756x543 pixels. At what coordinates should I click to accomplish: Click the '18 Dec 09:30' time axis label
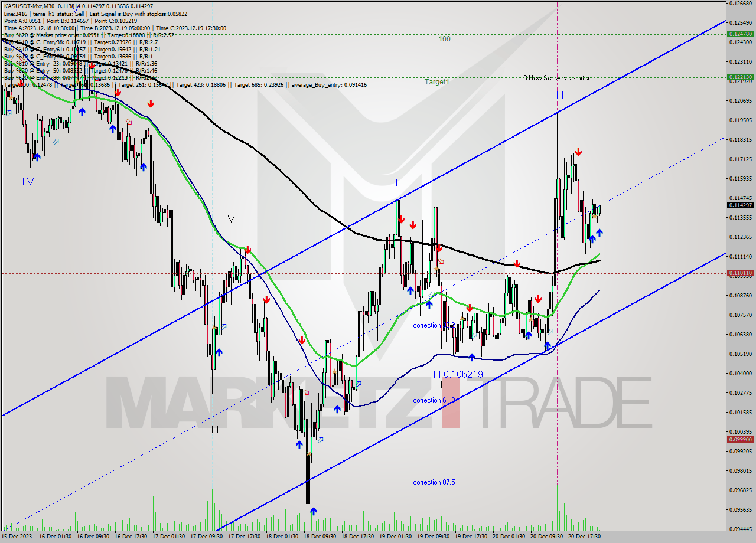coord(321,537)
